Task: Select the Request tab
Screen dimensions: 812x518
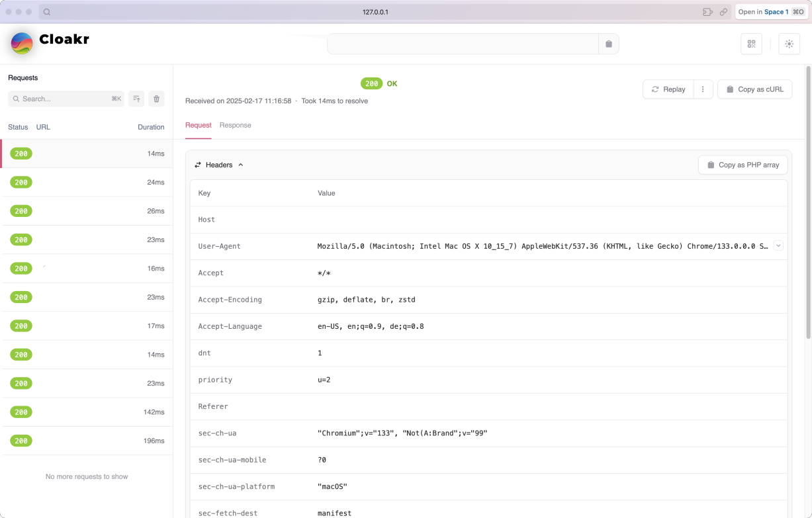Action: [199, 125]
